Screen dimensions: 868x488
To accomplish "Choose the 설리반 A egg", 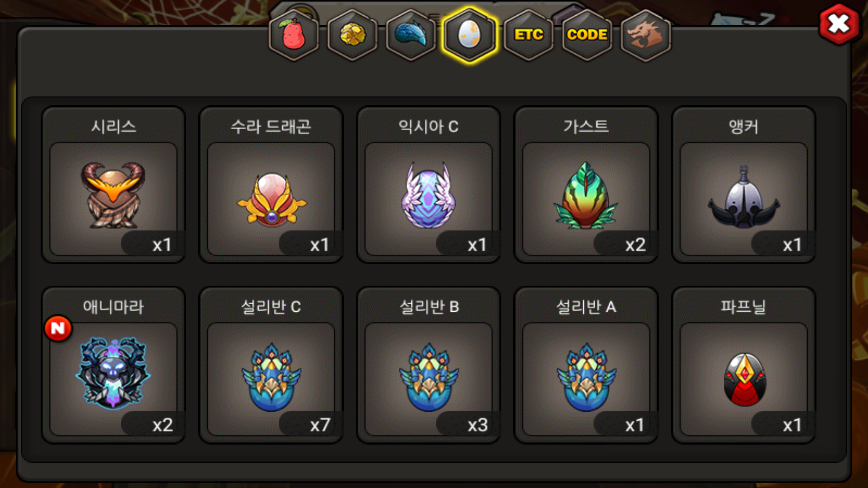I will tap(586, 365).
